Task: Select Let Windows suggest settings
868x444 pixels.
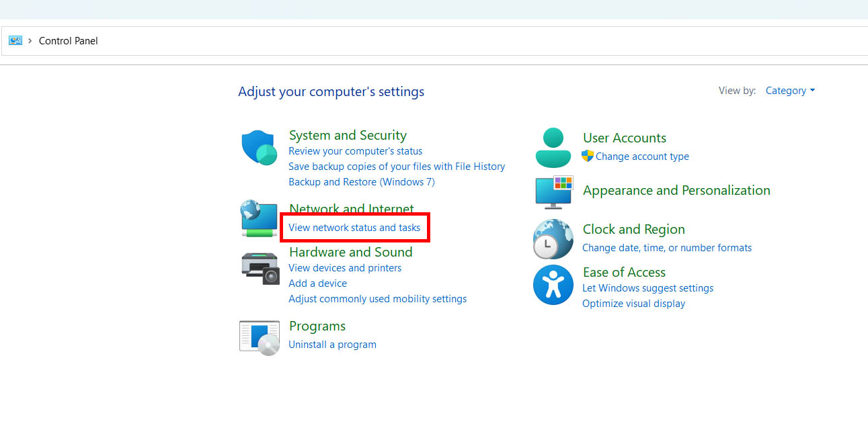Action: 648,288
